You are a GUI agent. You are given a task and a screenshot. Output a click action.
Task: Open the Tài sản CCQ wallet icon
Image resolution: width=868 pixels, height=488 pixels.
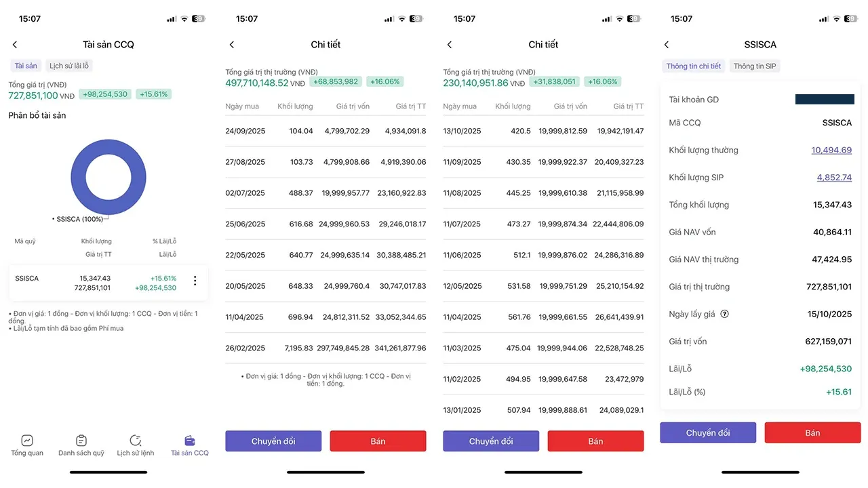click(x=190, y=441)
